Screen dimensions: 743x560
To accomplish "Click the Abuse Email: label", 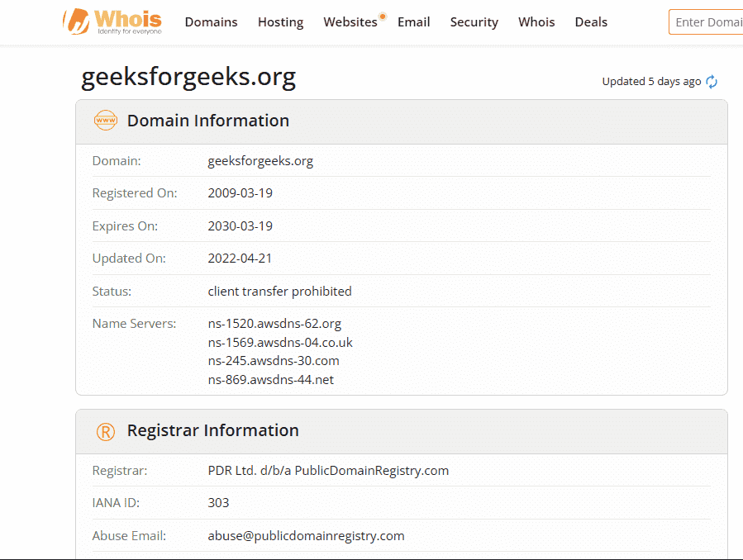I will (x=130, y=536).
